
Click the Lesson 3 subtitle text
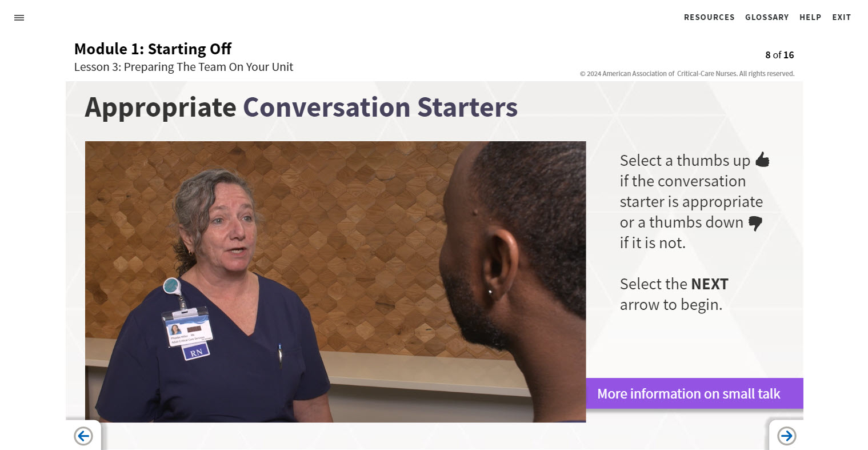click(x=183, y=67)
